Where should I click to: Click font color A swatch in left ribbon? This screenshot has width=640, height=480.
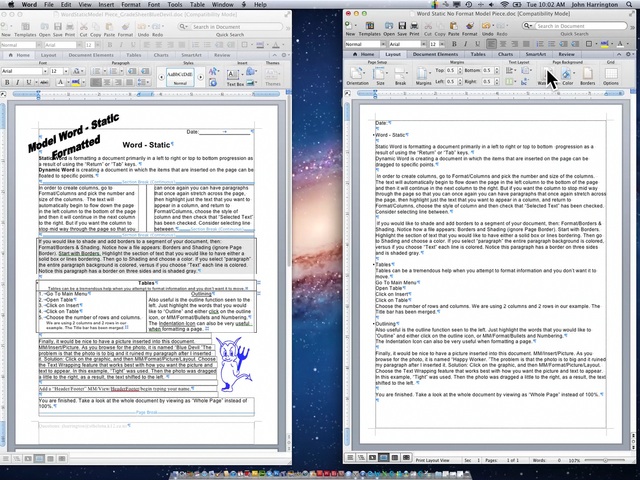[60, 82]
